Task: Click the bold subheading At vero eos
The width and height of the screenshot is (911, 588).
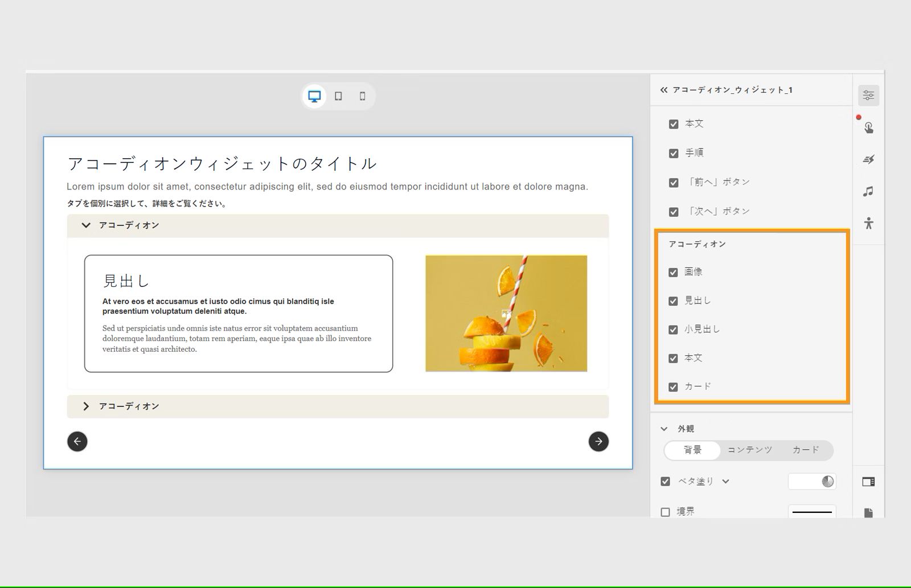Action: click(218, 306)
